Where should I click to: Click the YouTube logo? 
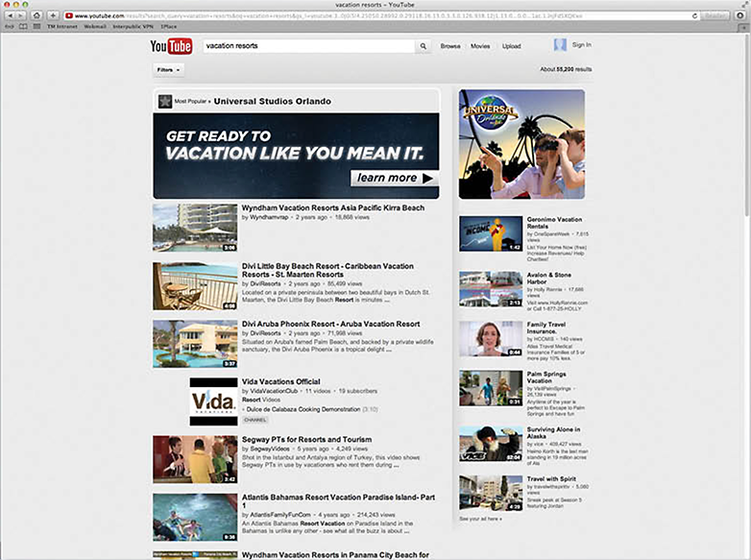click(x=171, y=46)
